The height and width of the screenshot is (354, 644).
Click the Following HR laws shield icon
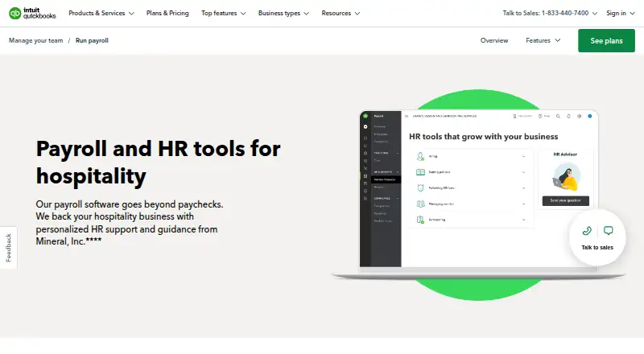coord(420,188)
